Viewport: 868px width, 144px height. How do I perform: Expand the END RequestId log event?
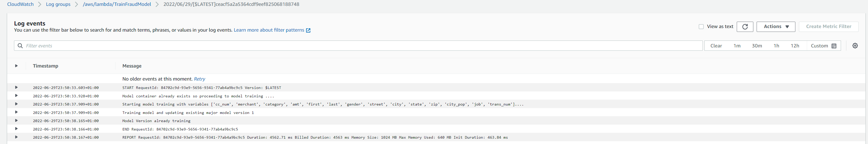(16, 129)
